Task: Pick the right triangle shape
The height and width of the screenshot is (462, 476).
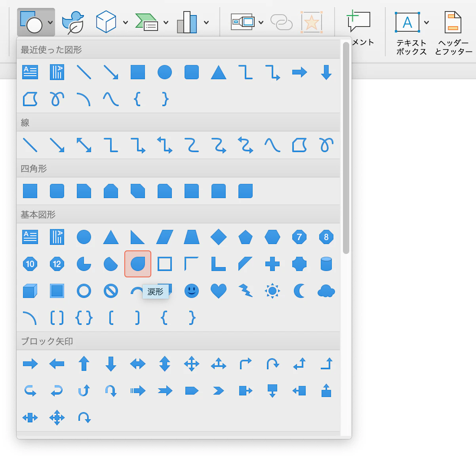Action: [x=137, y=237]
